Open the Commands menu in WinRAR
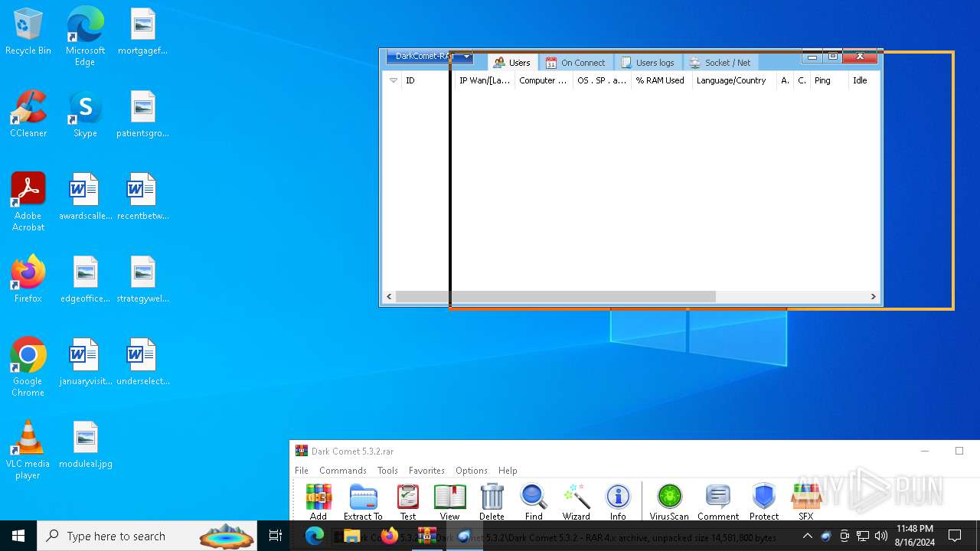The width and height of the screenshot is (980, 551). click(x=342, y=471)
